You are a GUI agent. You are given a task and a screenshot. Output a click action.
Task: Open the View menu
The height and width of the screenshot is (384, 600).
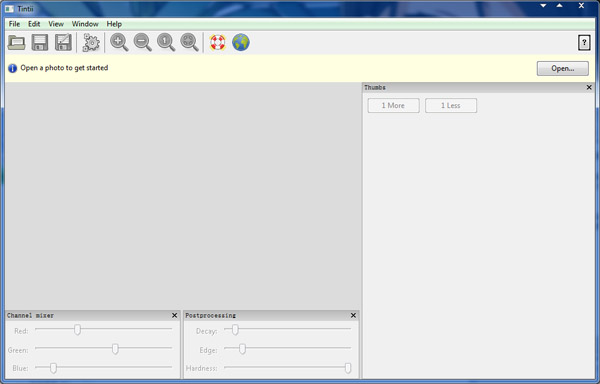[x=56, y=24]
